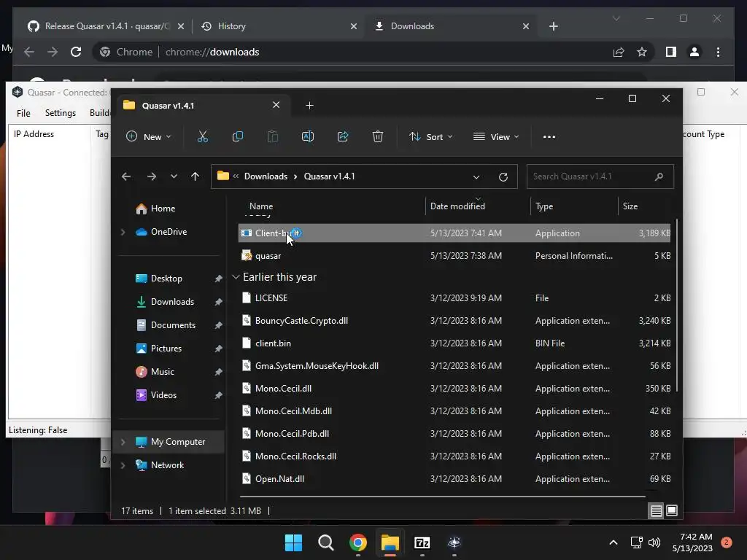Collapse the Earlier this year group
This screenshot has height=560, width=747.
[236, 277]
